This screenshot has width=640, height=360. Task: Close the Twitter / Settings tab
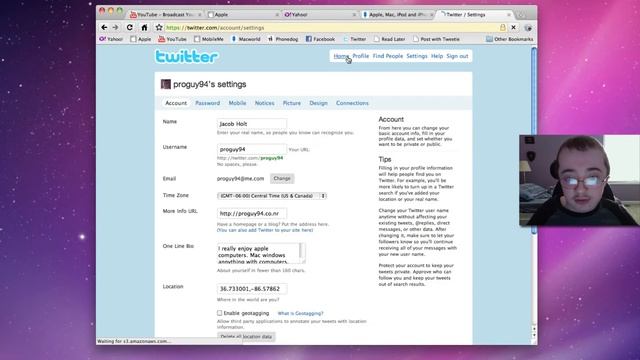click(x=509, y=15)
